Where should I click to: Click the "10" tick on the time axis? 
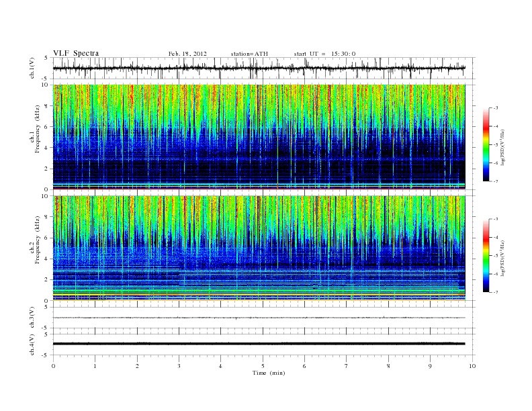click(472, 366)
